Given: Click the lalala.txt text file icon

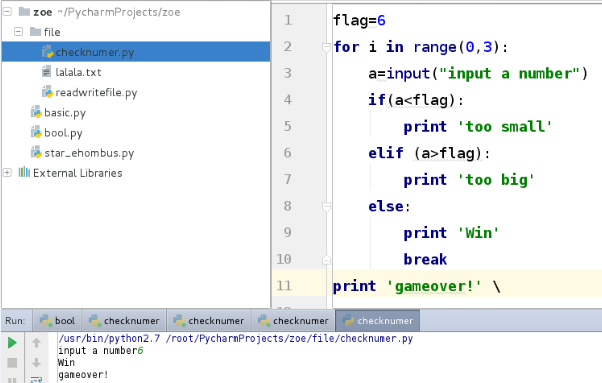Looking at the screenshot, I should pos(46,72).
